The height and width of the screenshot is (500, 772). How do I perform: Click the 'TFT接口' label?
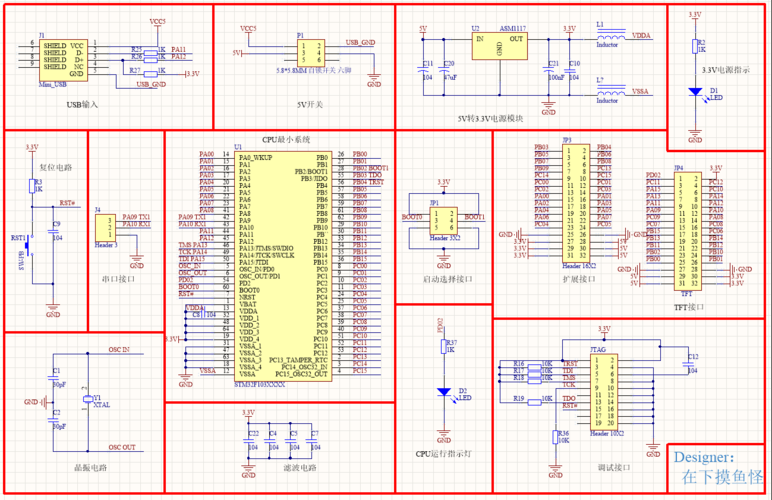[689, 307]
